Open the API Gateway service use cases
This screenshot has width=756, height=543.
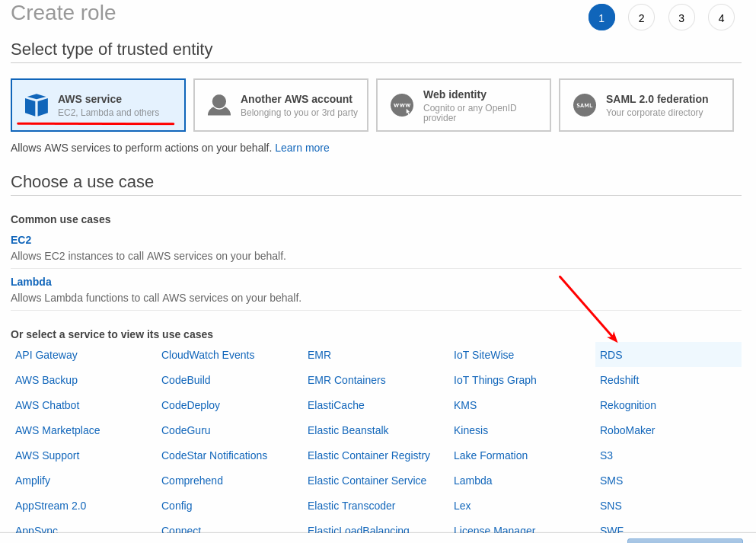pyautogui.click(x=46, y=355)
